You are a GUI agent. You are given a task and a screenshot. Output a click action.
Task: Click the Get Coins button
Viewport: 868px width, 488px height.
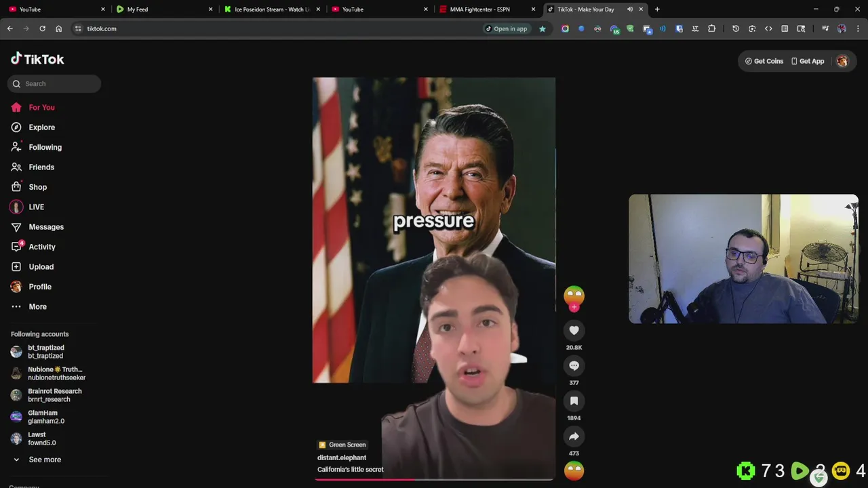point(764,61)
